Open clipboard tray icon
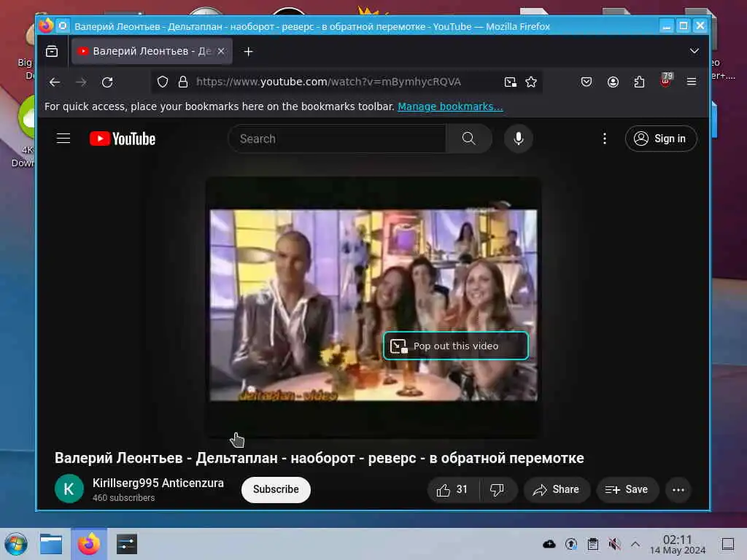Image resolution: width=747 pixels, height=560 pixels. pos(592,544)
